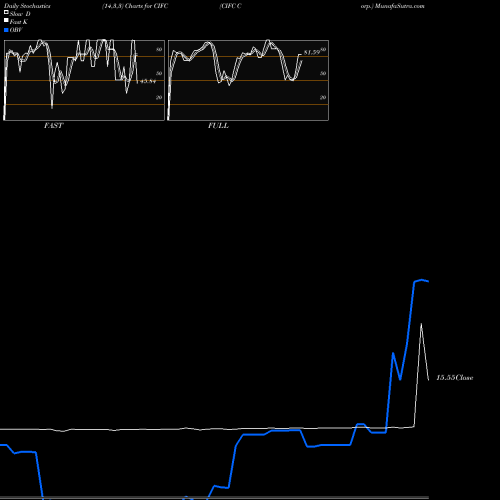Click the 20 axis label in FAST chart
The height and width of the screenshot is (500, 500).
159,97
